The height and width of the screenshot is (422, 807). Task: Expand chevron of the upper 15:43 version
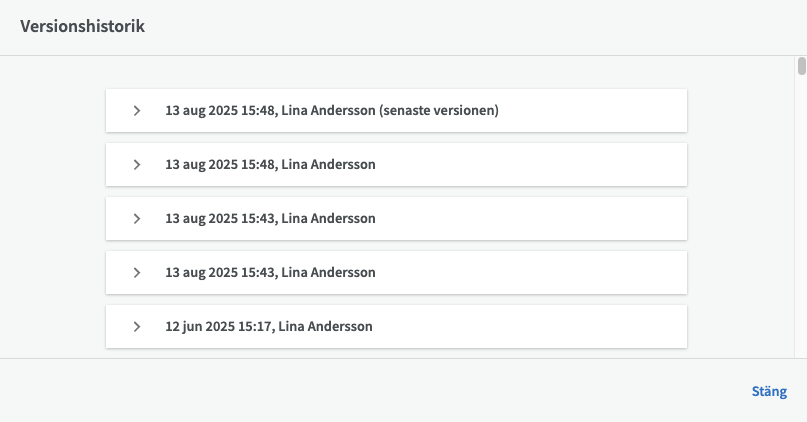137,218
